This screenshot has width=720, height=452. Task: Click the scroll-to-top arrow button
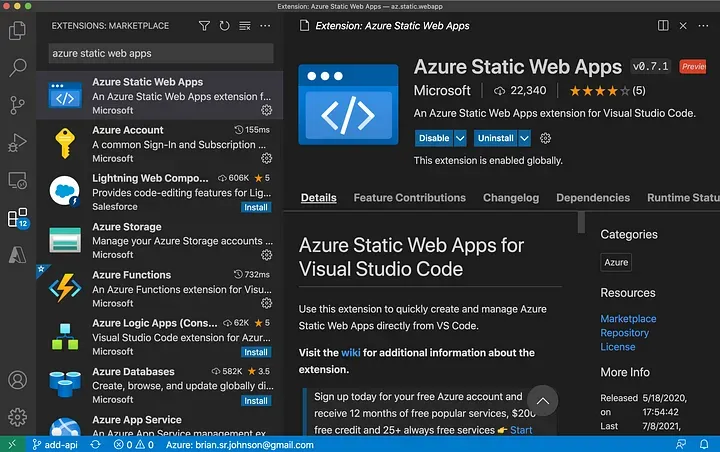[x=542, y=401]
